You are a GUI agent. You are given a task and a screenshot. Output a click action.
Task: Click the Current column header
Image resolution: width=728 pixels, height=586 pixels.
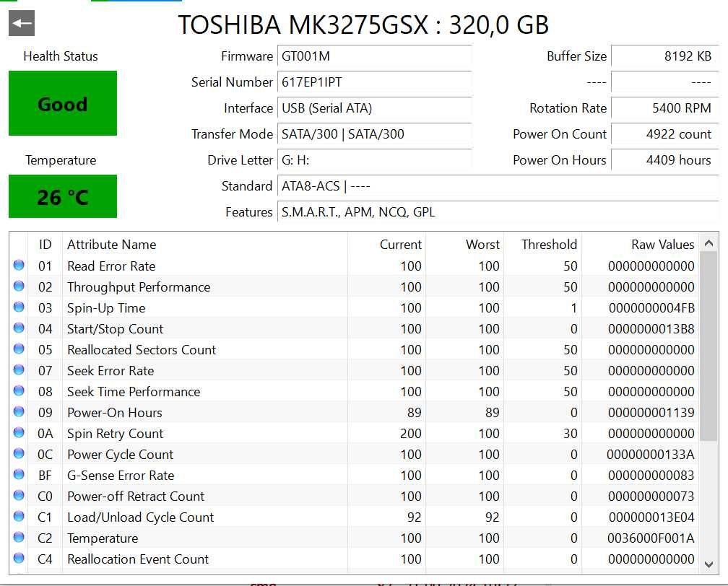coord(387,245)
